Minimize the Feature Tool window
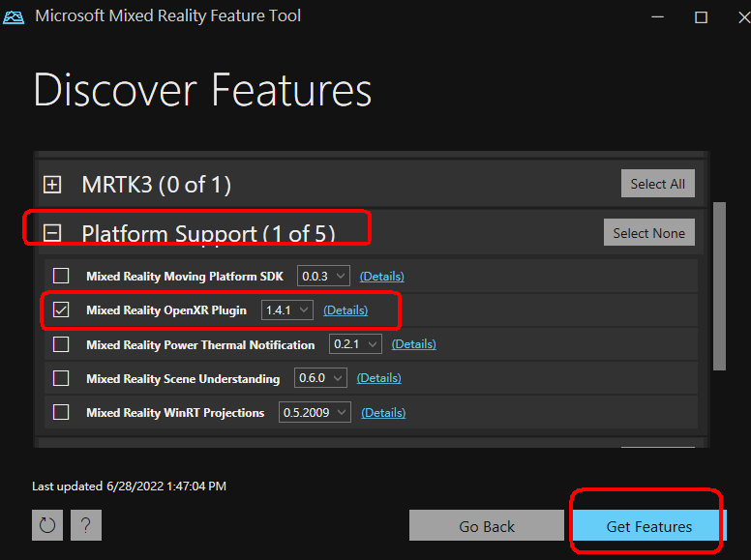751x560 pixels. click(x=657, y=17)
